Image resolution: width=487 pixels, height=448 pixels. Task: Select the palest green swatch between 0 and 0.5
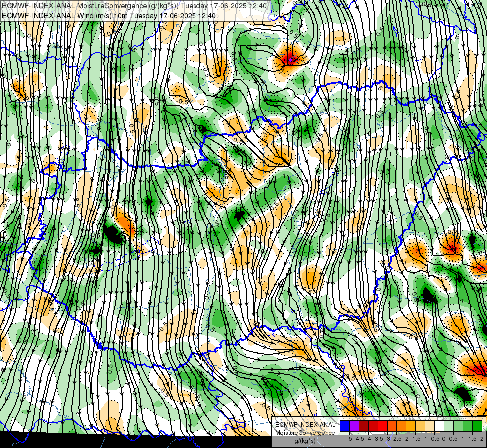coord(449,426)
